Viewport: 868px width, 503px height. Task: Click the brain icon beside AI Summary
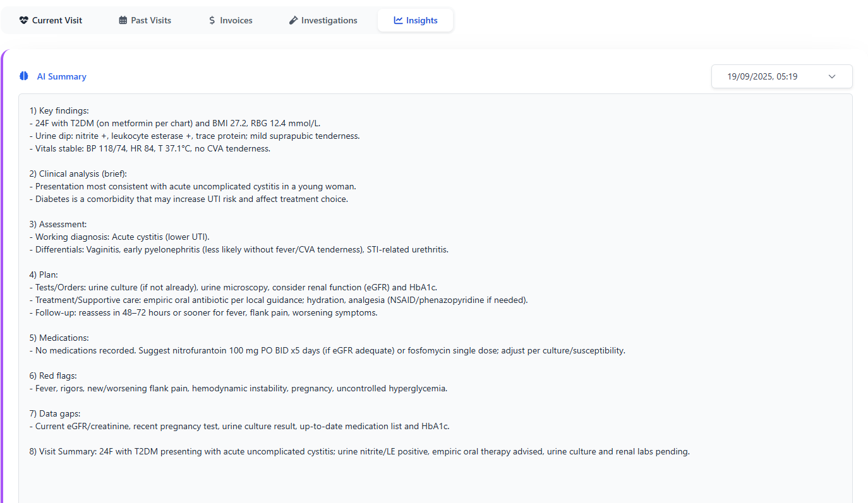pyautogui.click(x=24, y=76)
